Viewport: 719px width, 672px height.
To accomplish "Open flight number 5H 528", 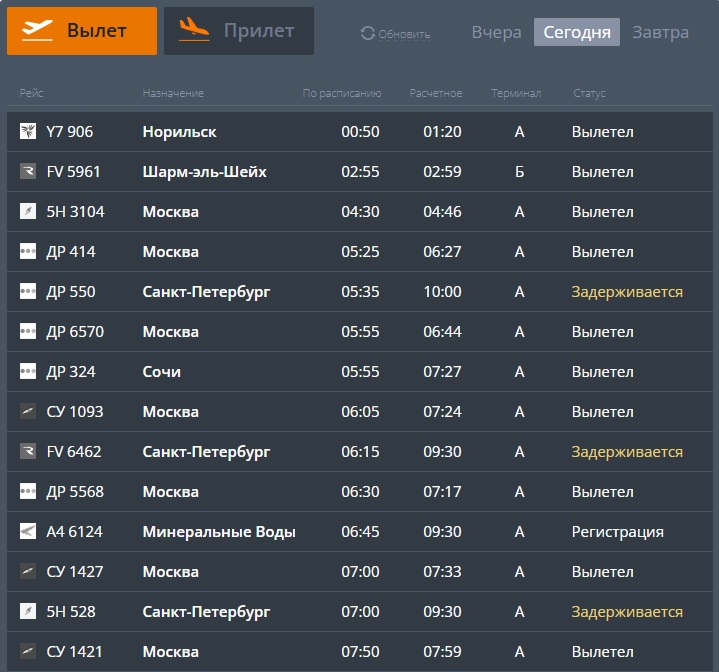I will (71, 611).
